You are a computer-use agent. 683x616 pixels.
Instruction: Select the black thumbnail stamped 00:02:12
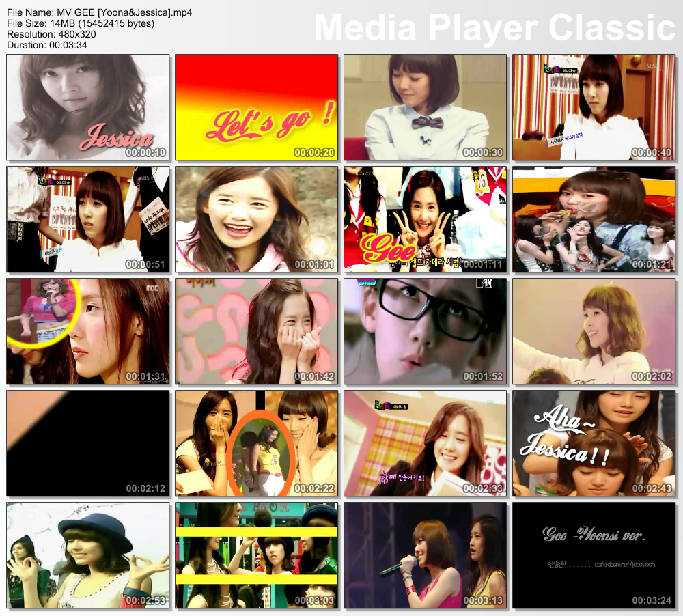click(x=88, y=443)
